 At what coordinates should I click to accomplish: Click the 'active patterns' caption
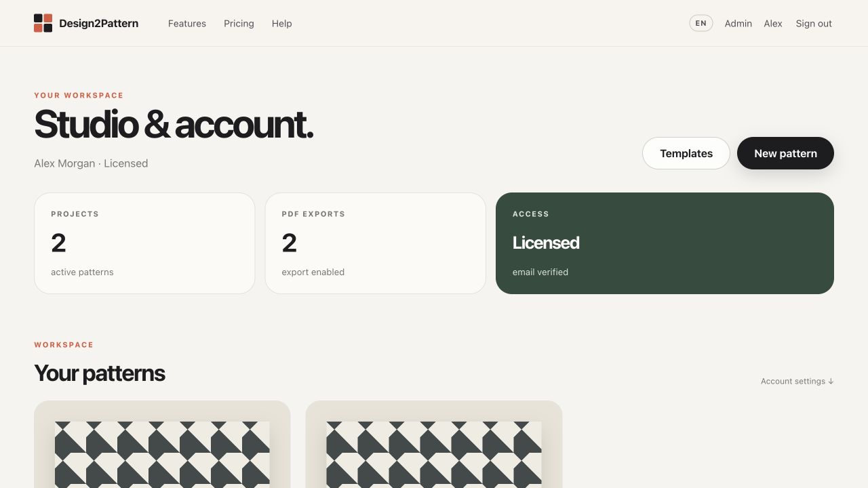(x=82, y=272)
